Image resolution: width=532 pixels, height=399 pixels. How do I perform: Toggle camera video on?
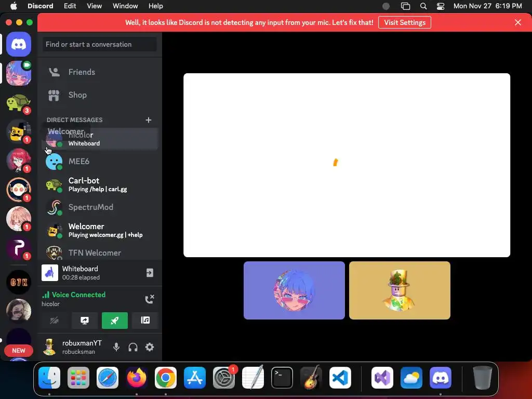click(54, 321)
